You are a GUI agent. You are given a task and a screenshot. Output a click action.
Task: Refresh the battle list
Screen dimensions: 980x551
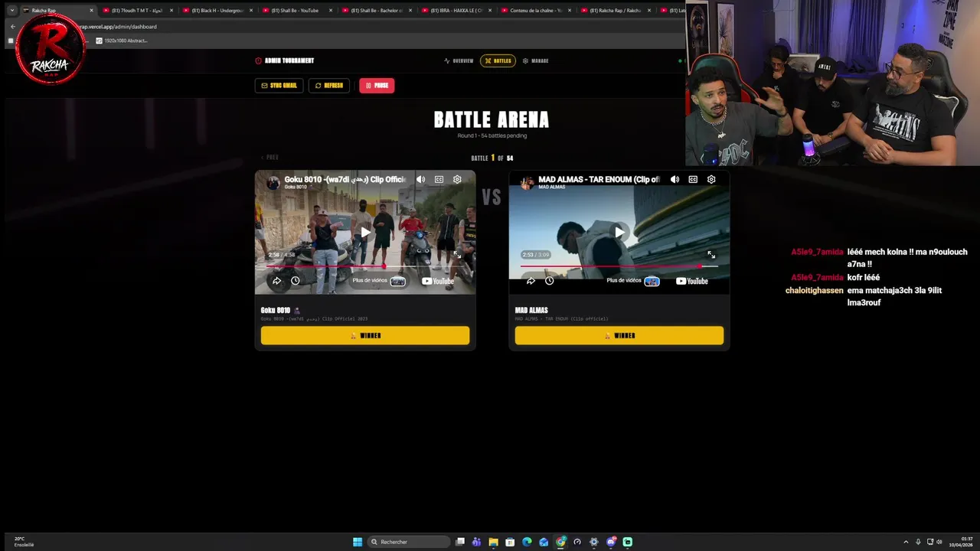(329, 86)
